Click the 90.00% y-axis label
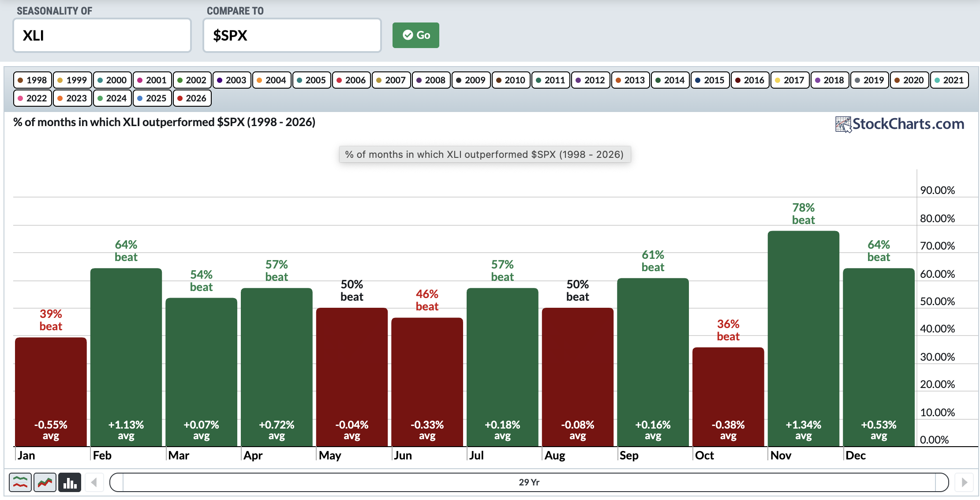Image resolution: width=980 pixels, height=500 pixels. coord(937,190)
